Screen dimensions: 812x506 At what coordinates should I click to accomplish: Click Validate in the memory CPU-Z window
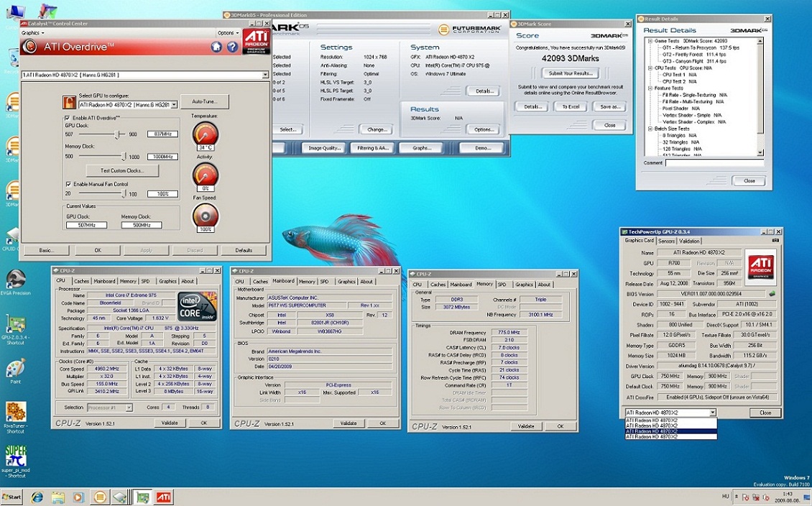tap(525, 426)
